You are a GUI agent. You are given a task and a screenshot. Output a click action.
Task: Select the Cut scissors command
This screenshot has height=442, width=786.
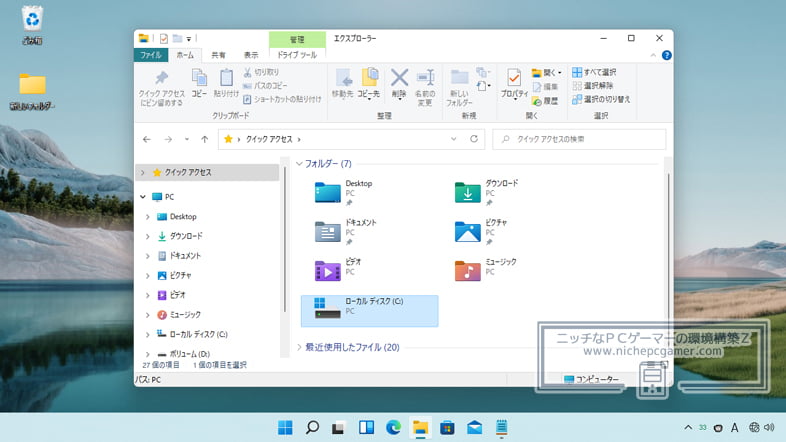(x=261, y=72)
